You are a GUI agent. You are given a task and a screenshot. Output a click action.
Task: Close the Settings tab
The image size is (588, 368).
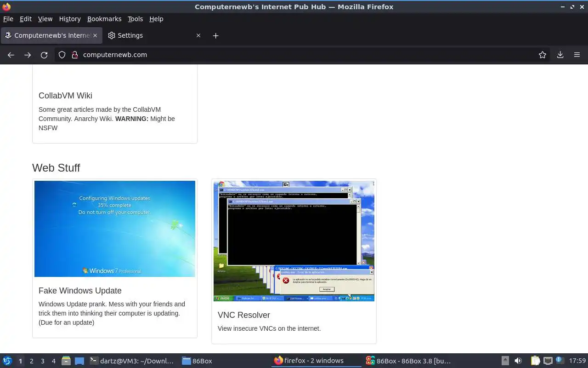pyautogui.click(x=198, y=35)
